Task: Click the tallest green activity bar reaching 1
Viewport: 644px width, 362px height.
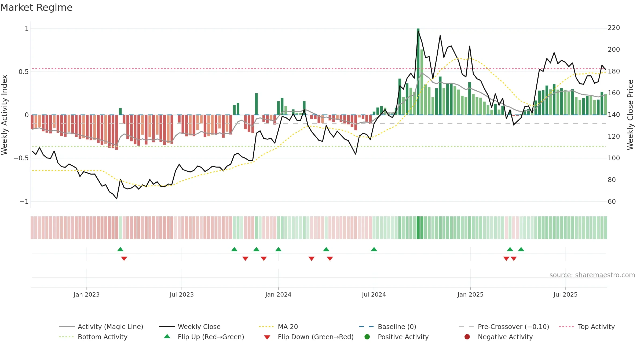Action: pyautogui.click(x=418, y=72)
